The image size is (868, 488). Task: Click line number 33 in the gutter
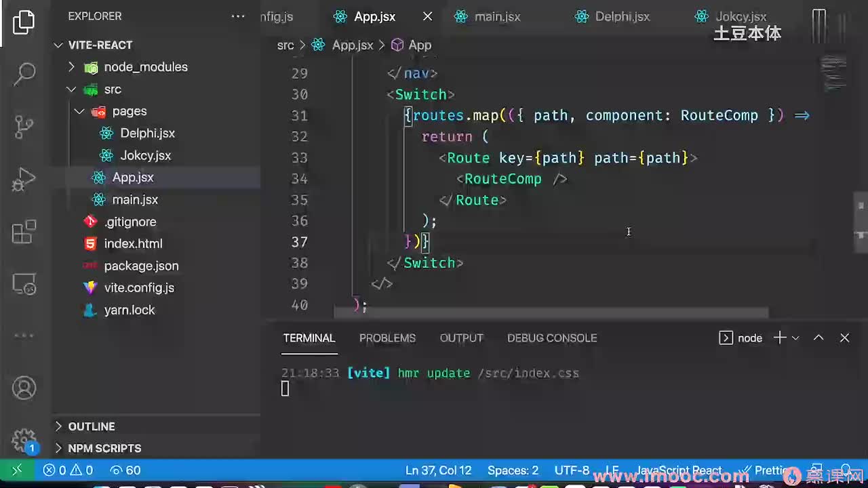[299, 158]
